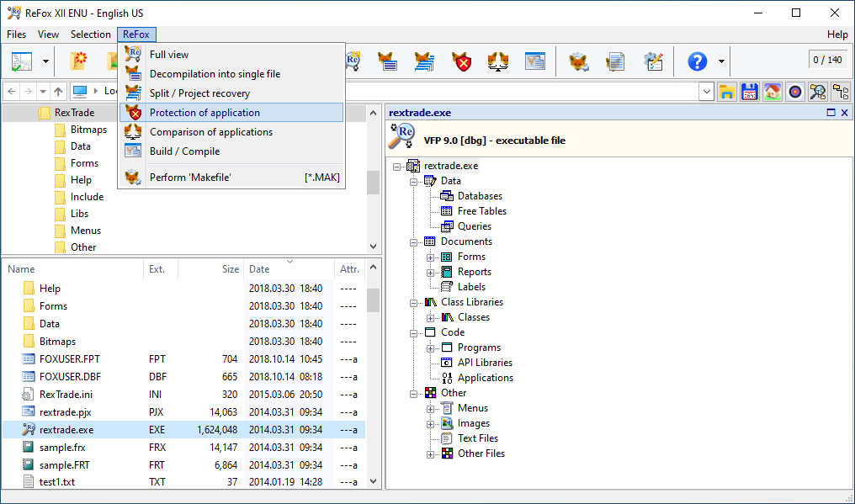
Task: Click the folder tree view icon on the path bar
Action: coord(841,92)
